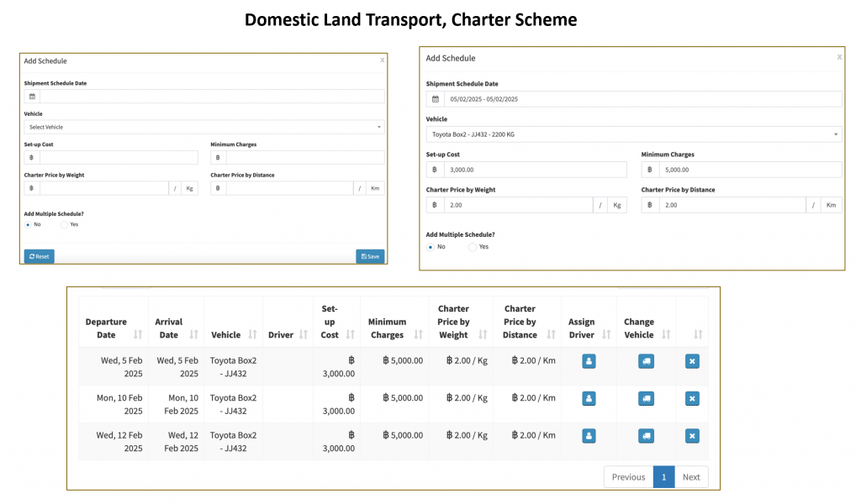Click empty Charter Price by Weight field
Screen dimensions: 861x504
pos(103,189)
